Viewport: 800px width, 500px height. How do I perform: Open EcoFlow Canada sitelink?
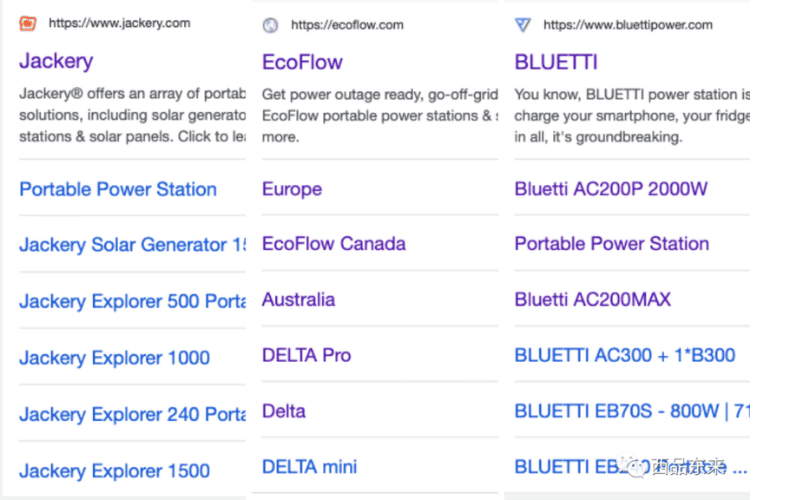pyautogui.click(x=334, y=244)
